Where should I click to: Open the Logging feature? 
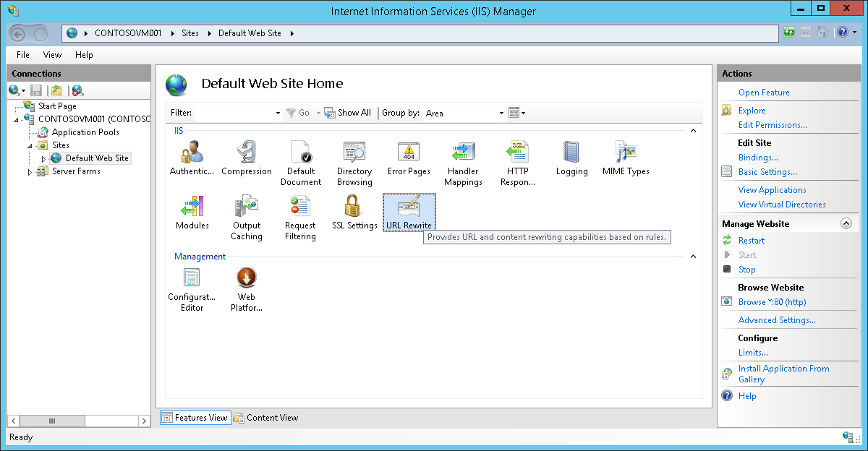coord(571,158)
